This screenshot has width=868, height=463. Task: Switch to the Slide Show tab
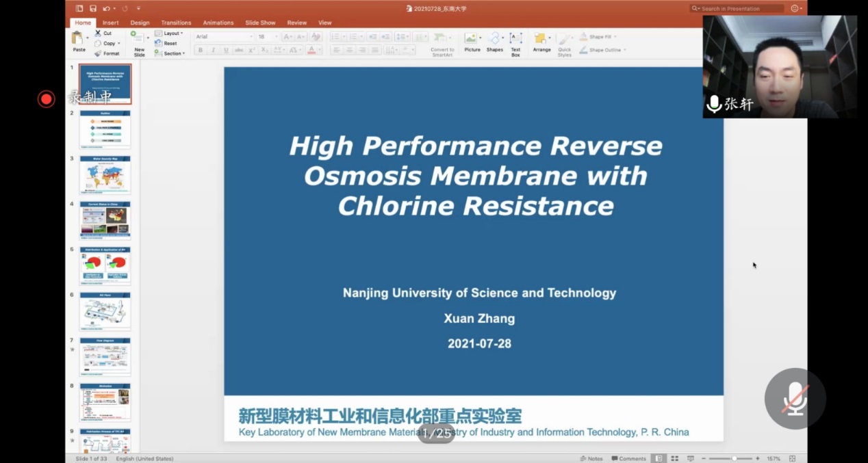click(x=260, y=23)
